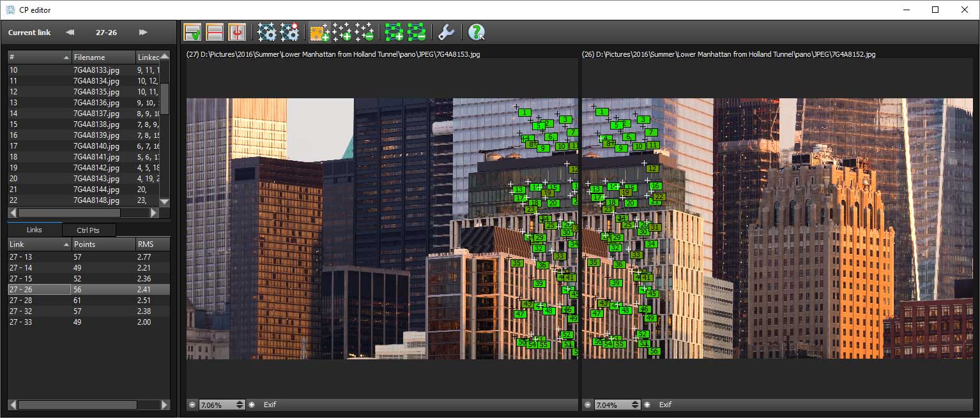
Task: Delete selected control points
Action: click(365, 32)
